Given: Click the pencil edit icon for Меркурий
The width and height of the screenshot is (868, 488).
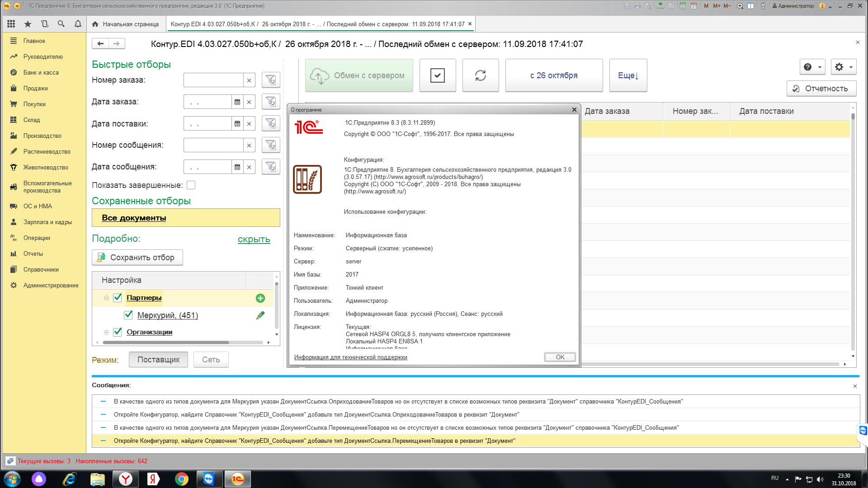Looking at the screenshot, I should pyautogui.click(x=260, y=315).
